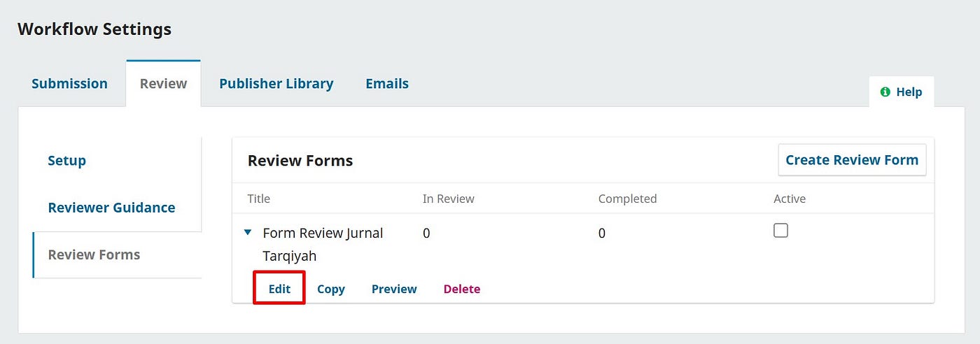Image resolution: width=980 pixels, height=344 pixels.
Task: Go to the Emails tab
Action: 387,83
